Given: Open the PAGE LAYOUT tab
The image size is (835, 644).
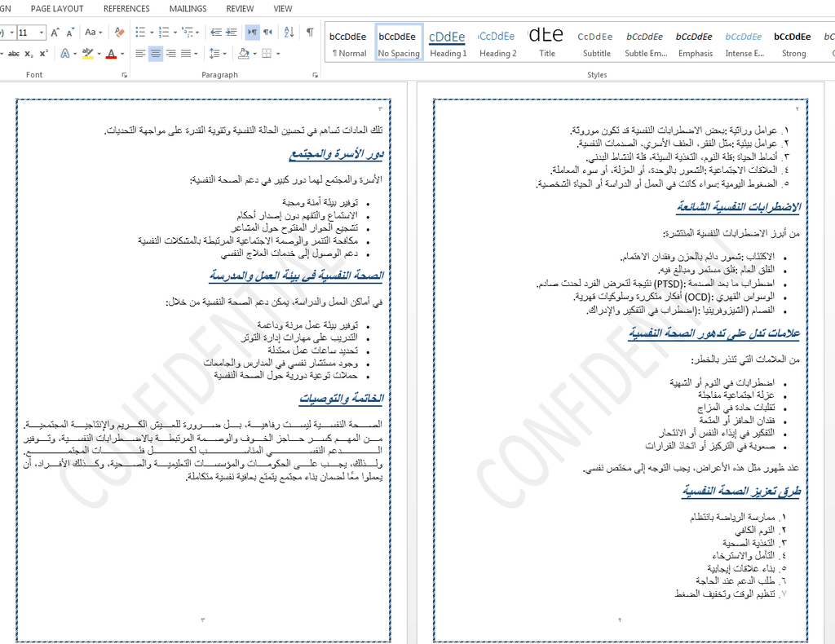Looking at the screenshot, I should point(57,8).
